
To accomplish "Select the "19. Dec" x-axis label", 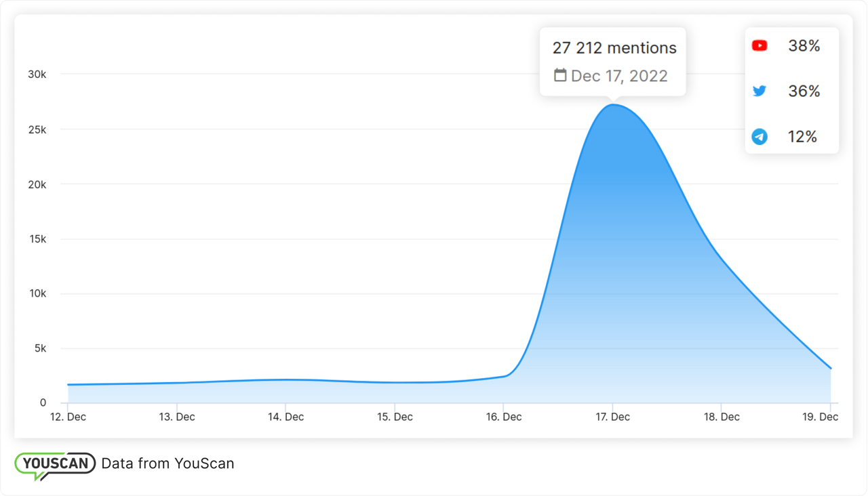I will coord(821,417).
